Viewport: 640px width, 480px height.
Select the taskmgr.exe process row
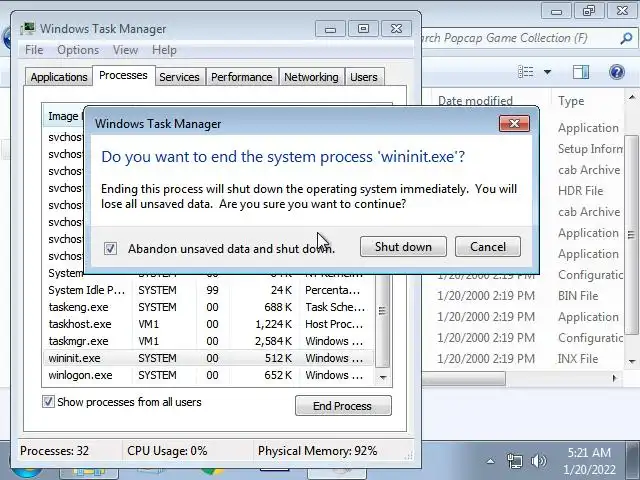[208, 341]
